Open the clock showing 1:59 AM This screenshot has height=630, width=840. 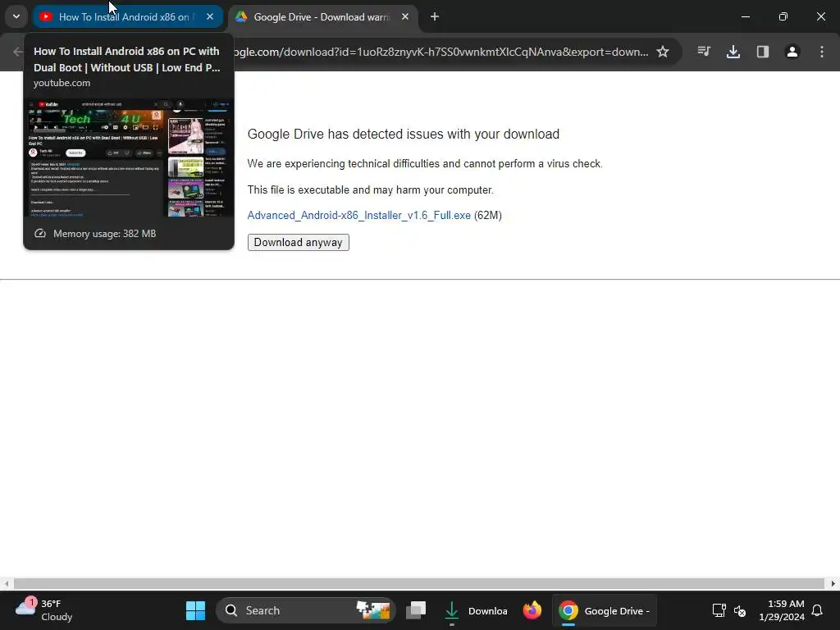click(x=782, y=610)
